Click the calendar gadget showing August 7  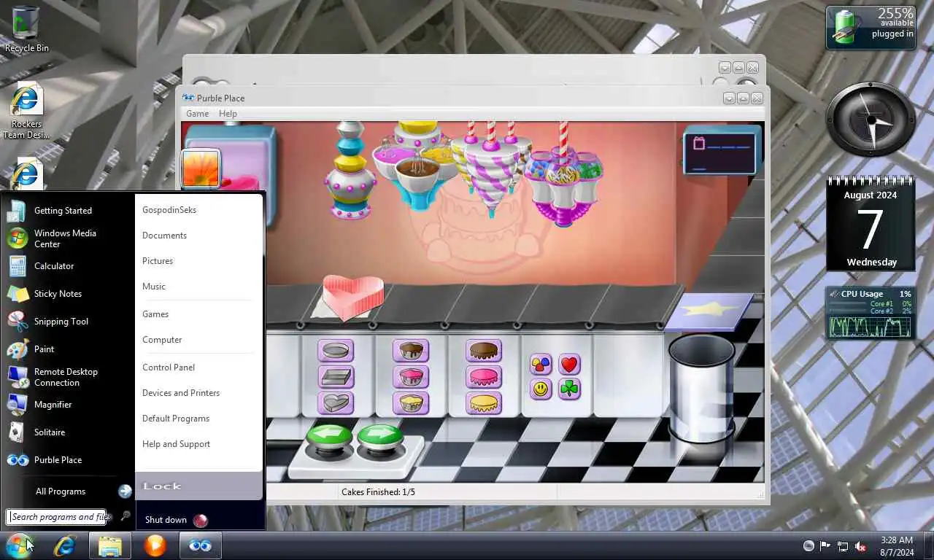[x=871, y=224]
